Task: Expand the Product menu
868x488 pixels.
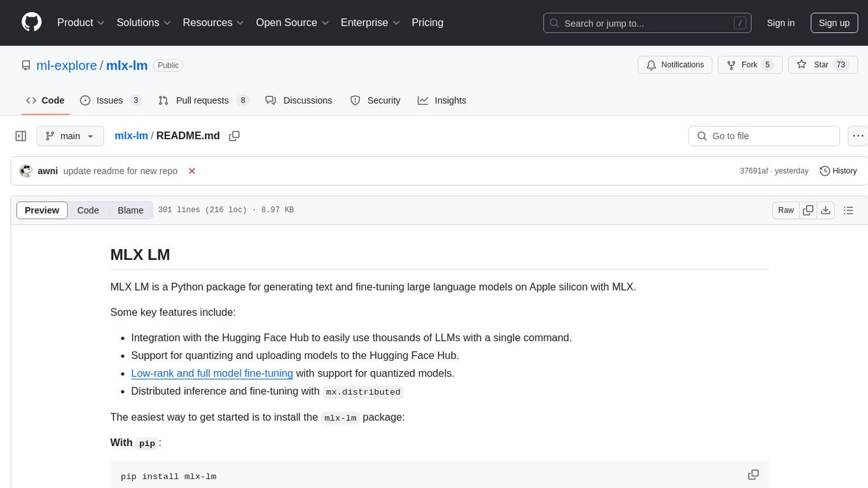Action: pos(81,22)
